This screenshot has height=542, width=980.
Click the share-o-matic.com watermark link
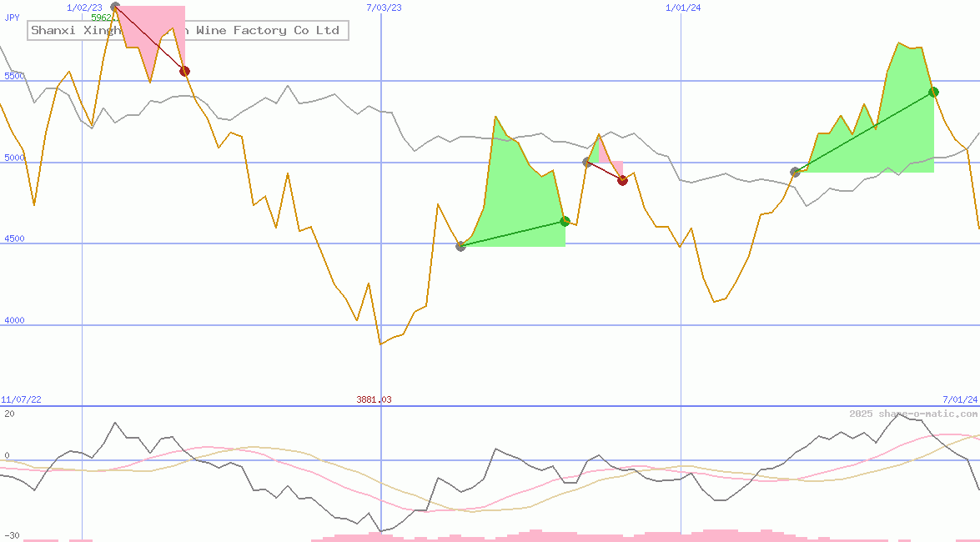click(x=913, y=414)
